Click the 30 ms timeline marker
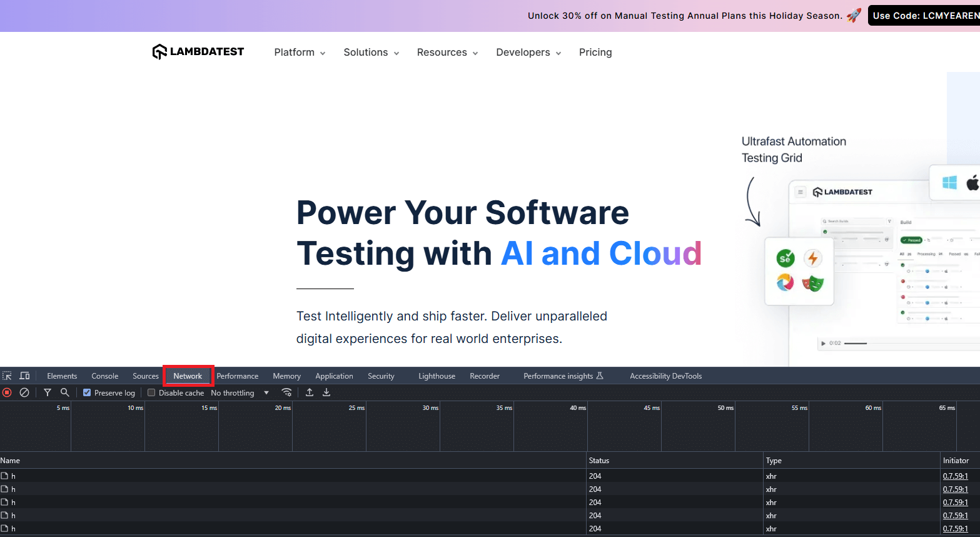This screenshot has height=537, width=980. click(430, 408)
